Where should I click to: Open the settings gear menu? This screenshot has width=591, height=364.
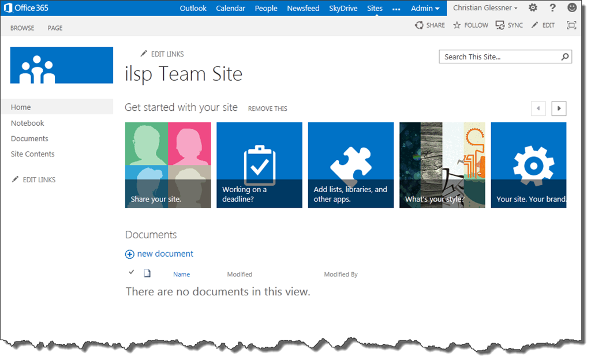point(533,8)
